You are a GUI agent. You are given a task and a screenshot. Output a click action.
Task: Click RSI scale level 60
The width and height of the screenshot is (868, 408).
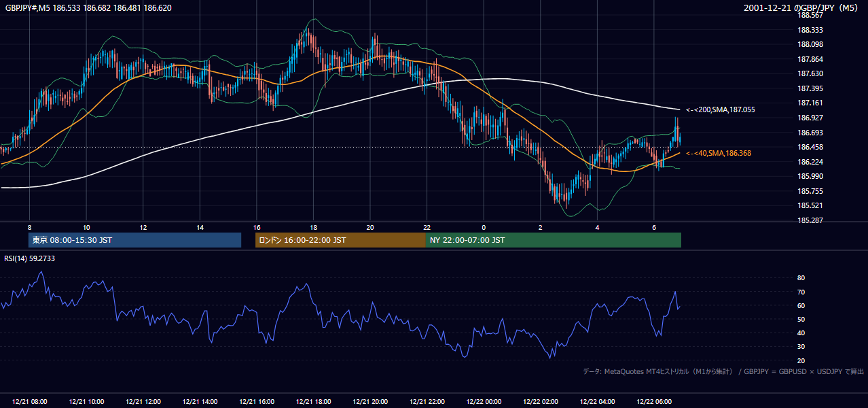801,305
